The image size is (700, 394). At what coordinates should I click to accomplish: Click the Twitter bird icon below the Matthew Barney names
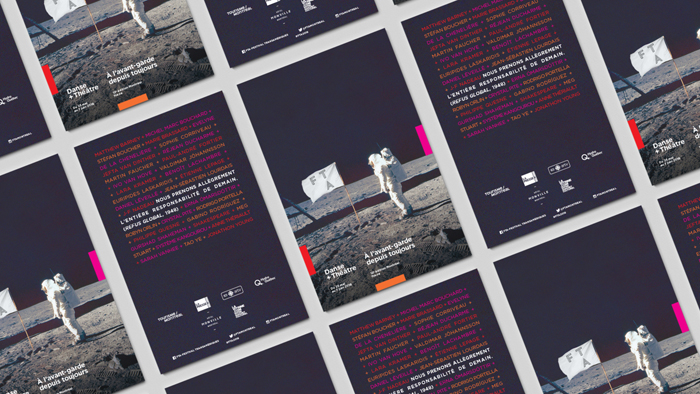point(231,336)
